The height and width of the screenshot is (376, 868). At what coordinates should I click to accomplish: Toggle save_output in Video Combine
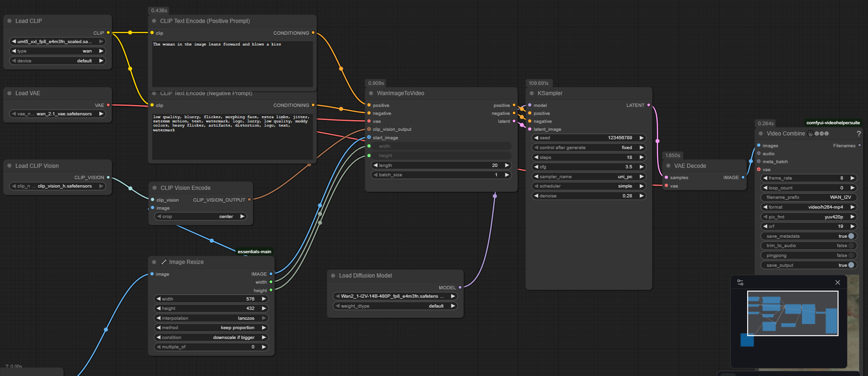(851, 265)
